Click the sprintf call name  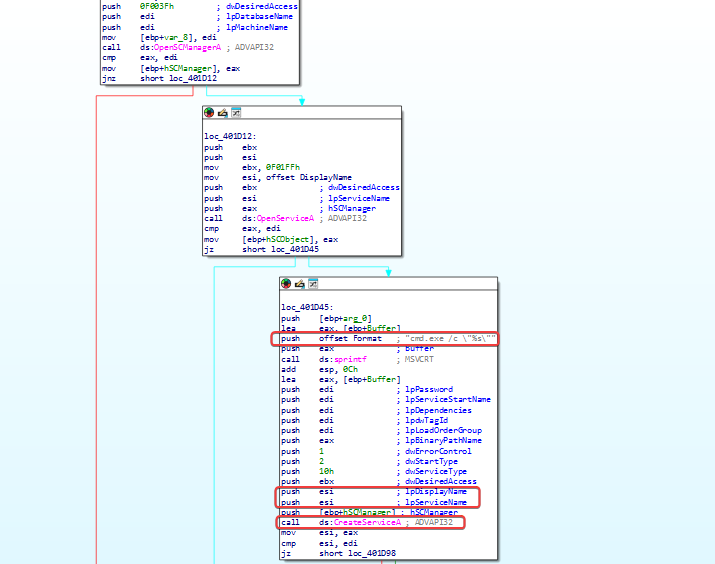coord(350,359)
